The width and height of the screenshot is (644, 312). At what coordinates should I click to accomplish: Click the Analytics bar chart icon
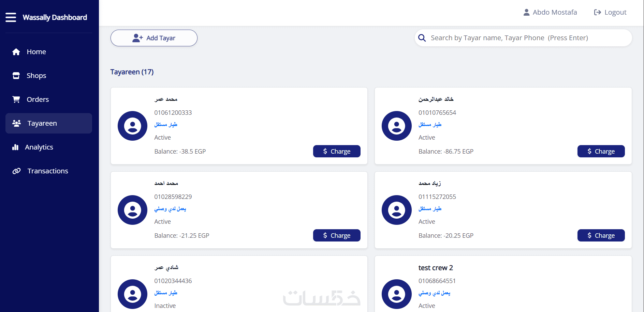(x=15, y=147)
